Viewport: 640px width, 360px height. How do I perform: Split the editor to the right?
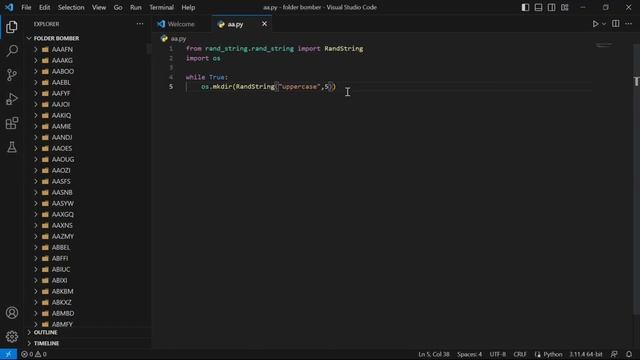(616, 24)
